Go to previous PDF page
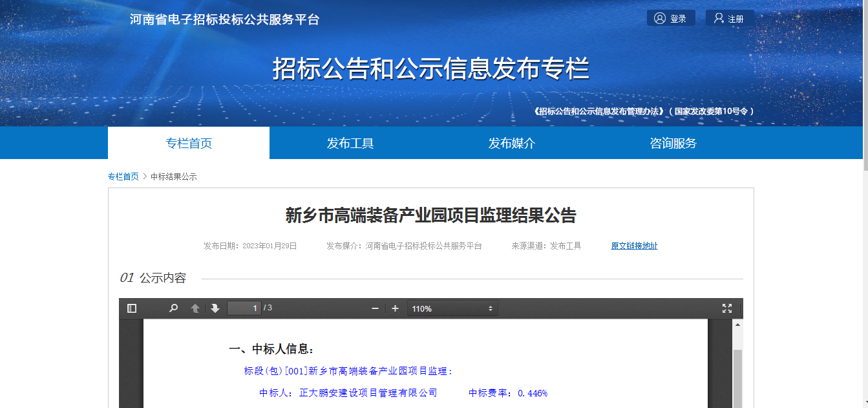 tap(195, 308)
